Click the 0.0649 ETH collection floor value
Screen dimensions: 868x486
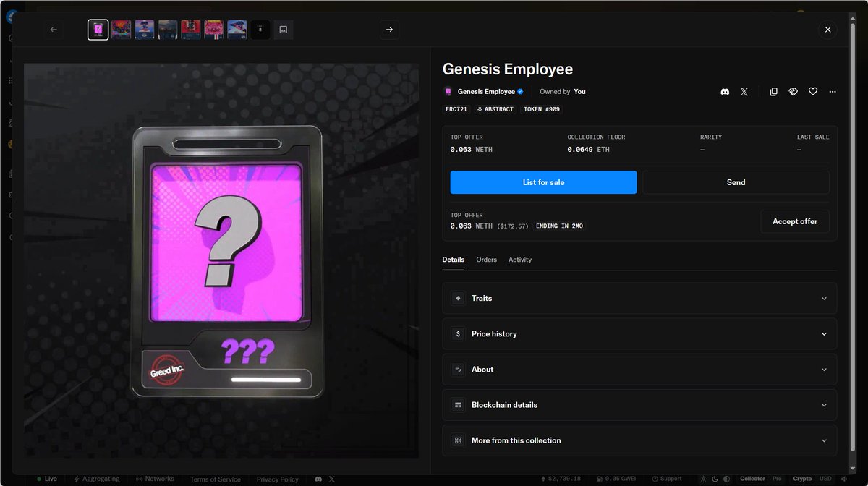coord(590,150)
